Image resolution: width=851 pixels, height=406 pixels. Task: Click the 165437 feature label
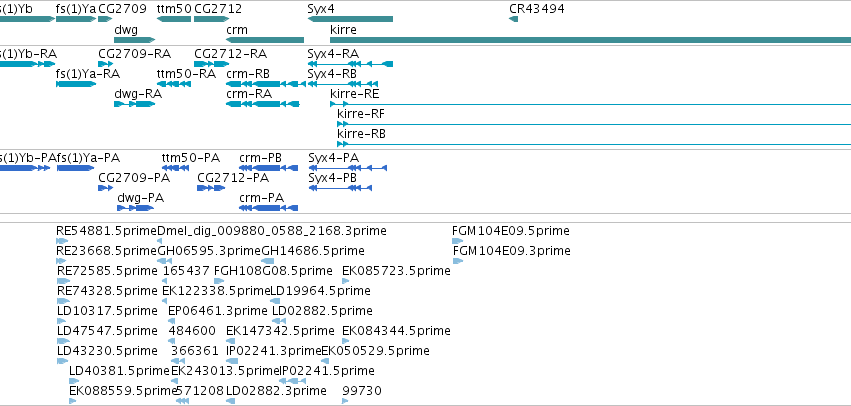(186, 270)
